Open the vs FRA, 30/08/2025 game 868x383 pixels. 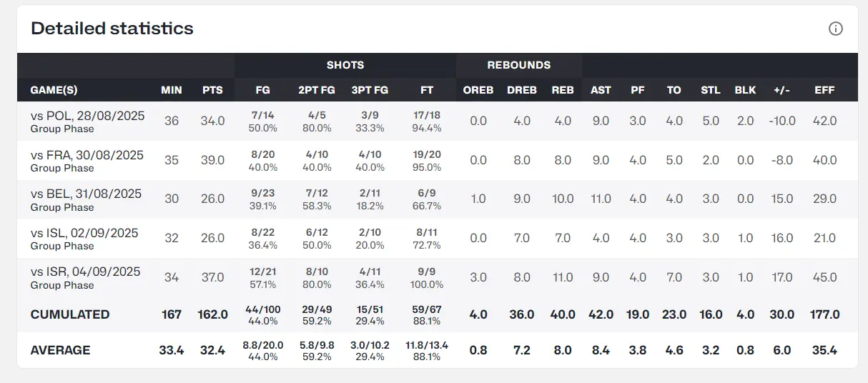click(x=87, y=155)
